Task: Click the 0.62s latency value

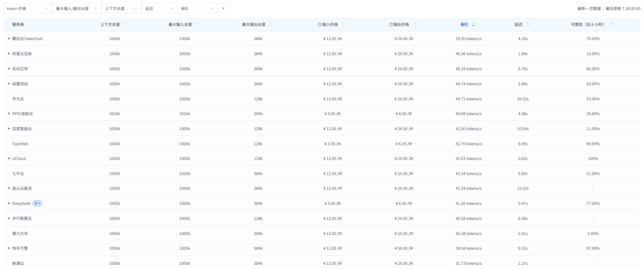Action: coord(523,159)
